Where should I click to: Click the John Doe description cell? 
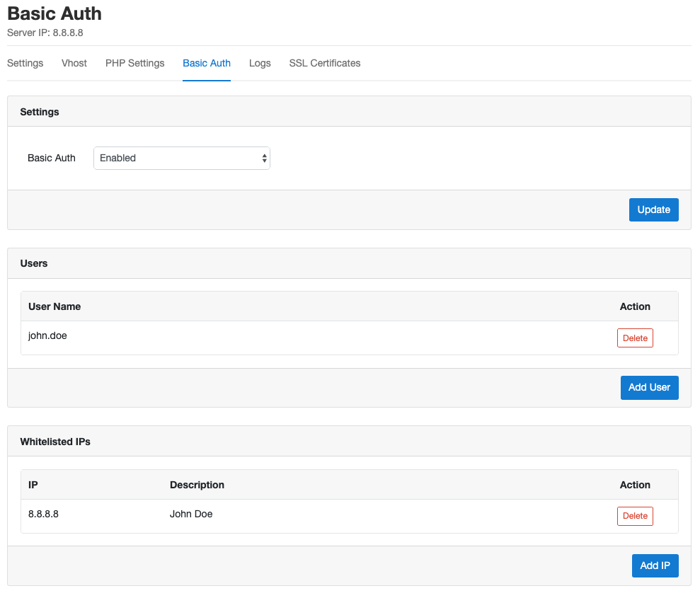pos(191,514)
